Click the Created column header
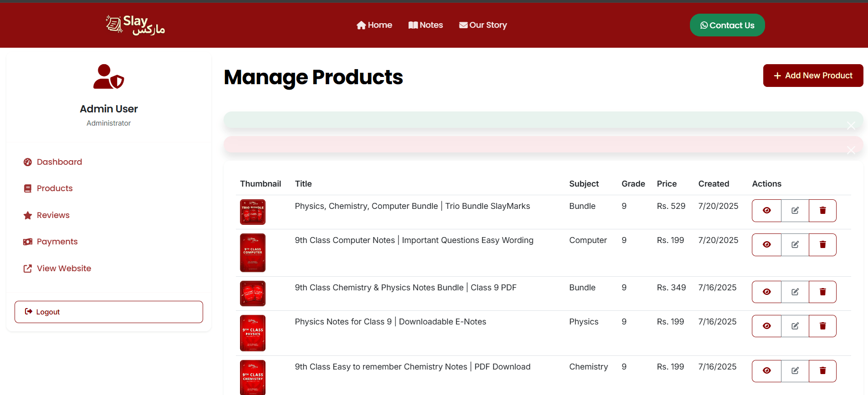Viewport: 868px width, 395px height. (x=714, y=184)
